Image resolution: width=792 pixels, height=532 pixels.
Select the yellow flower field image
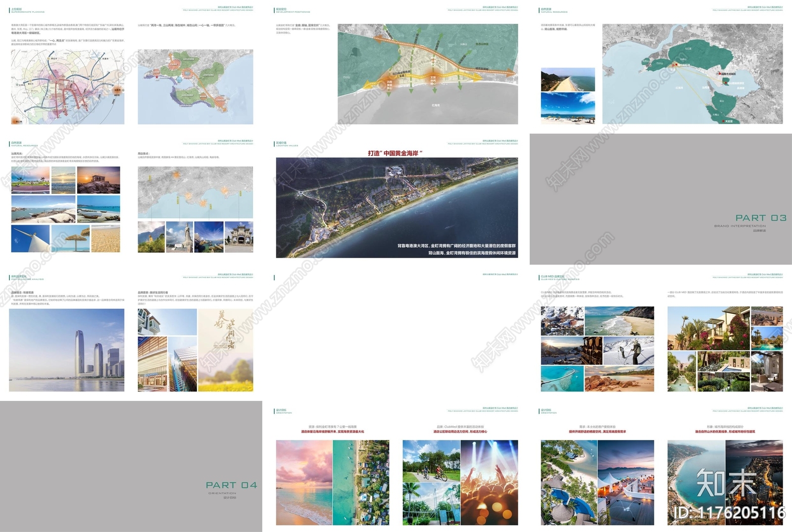[225, 374]
